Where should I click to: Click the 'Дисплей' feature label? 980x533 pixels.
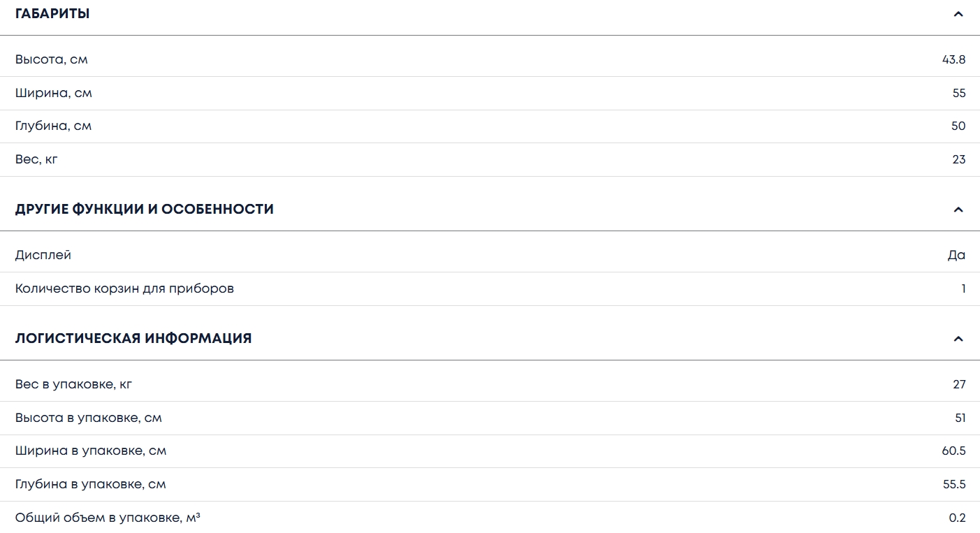43,255
